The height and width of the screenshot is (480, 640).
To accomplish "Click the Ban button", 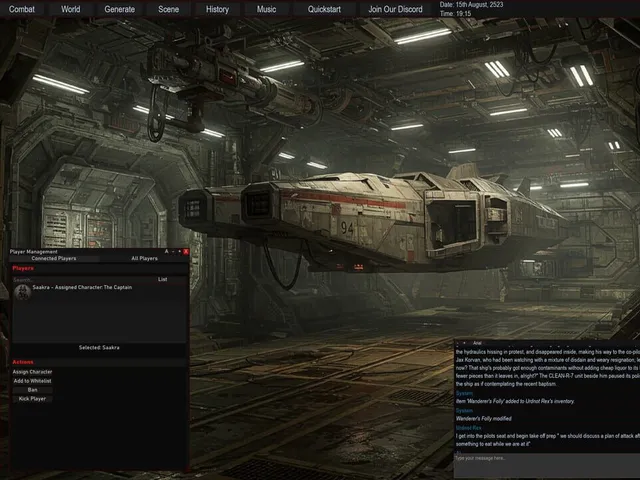I will (32, 390).
